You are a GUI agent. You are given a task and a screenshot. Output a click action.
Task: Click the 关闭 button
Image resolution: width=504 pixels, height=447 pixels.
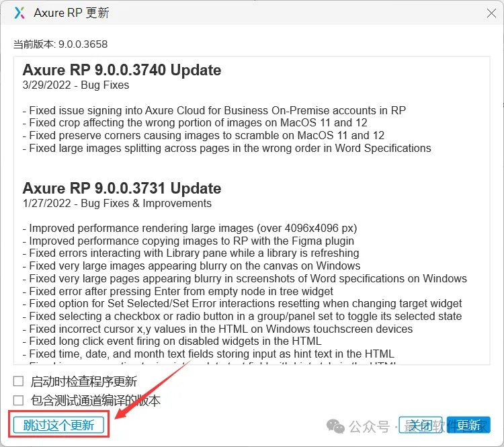[x=421, y=425]
